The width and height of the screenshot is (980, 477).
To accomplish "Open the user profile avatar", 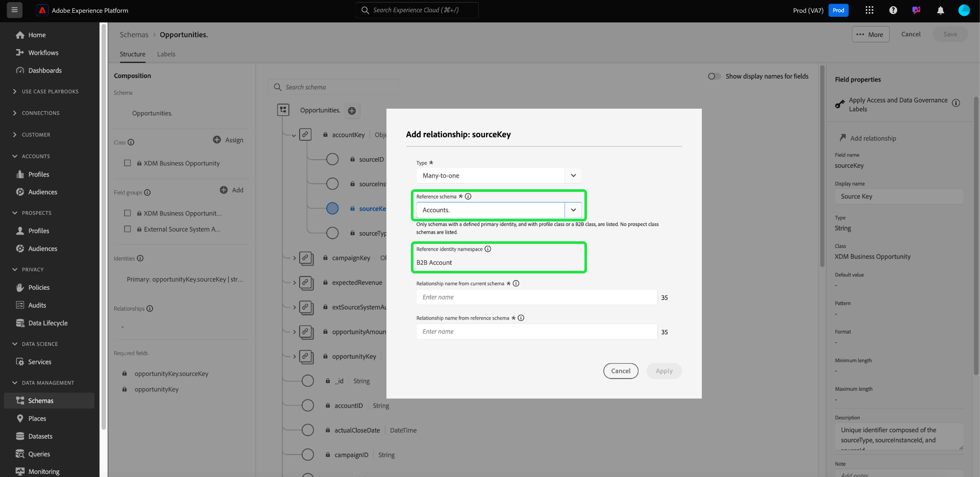I will [x=964, y=10].
